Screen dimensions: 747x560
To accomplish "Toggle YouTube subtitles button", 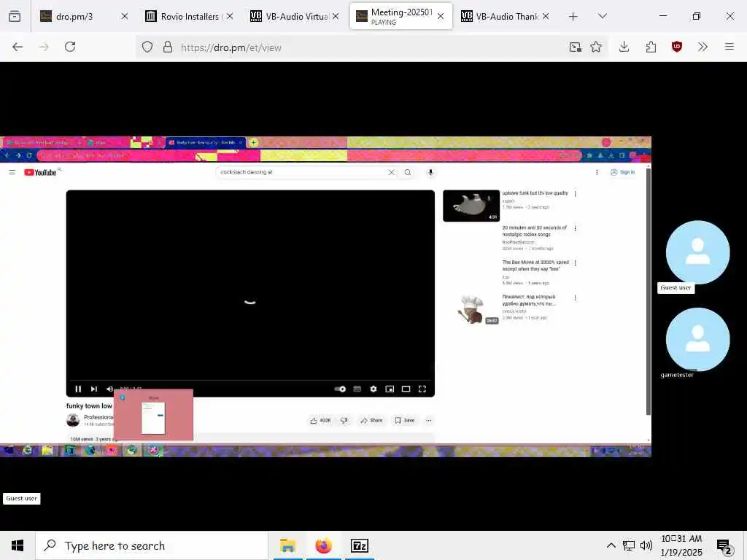I will tap(357, 389).
